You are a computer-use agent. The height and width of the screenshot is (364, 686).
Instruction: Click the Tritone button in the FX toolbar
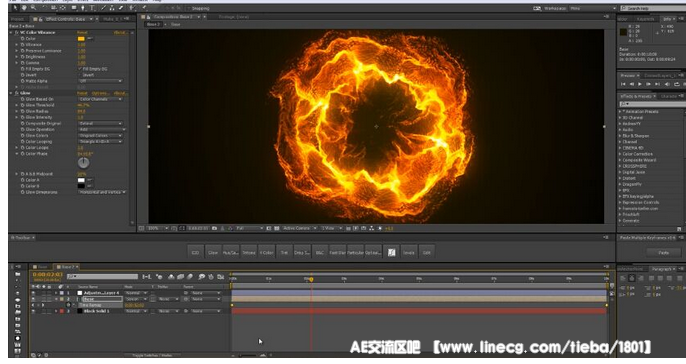coord(248,252)
